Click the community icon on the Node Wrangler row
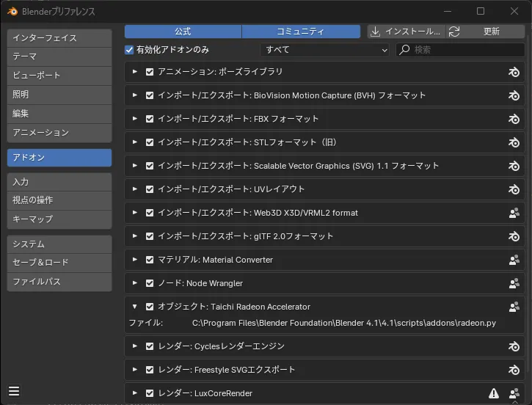532x405 pixels. (514, 283)
